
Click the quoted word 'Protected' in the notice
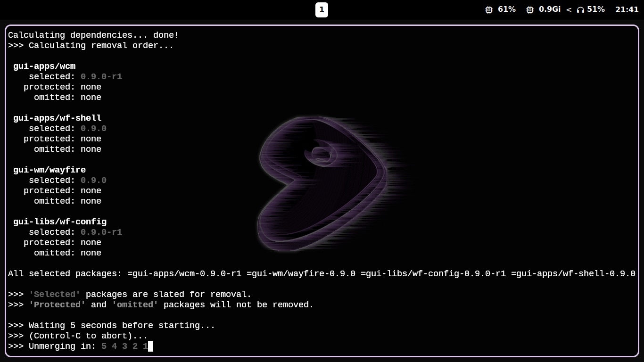point(57,304)
